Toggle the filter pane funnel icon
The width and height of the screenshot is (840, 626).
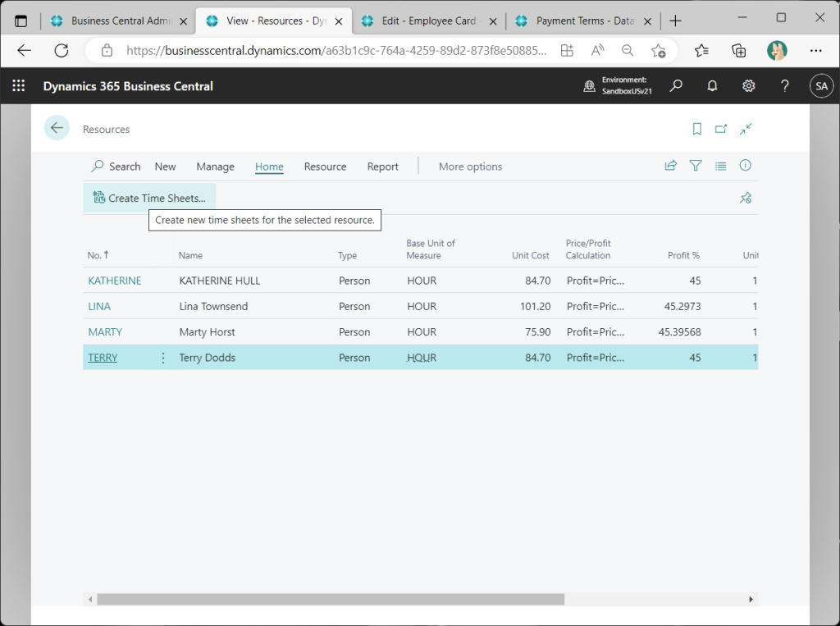696,166
